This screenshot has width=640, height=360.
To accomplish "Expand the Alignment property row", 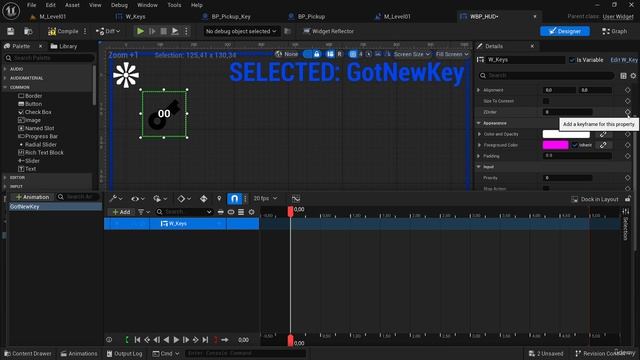I will pyautogui.click(x=479, y=90).
